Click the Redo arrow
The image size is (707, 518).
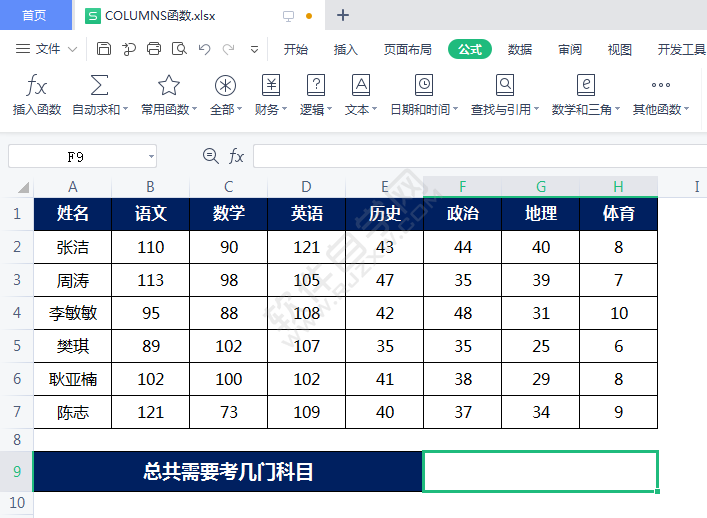point(229,49)
